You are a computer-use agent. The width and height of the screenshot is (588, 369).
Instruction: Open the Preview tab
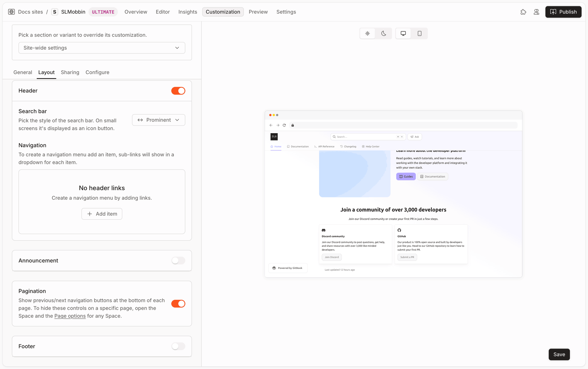[x=258, y=12]
